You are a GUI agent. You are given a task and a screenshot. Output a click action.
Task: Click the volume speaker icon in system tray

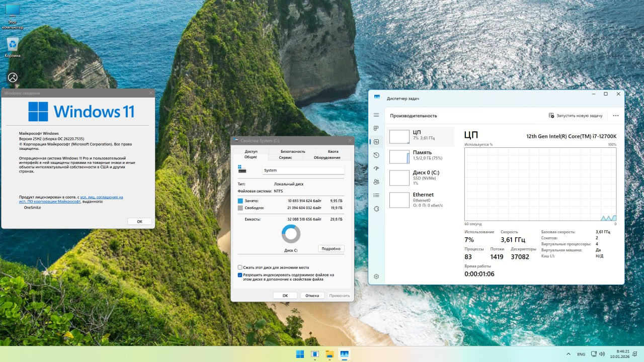(602, 354)
